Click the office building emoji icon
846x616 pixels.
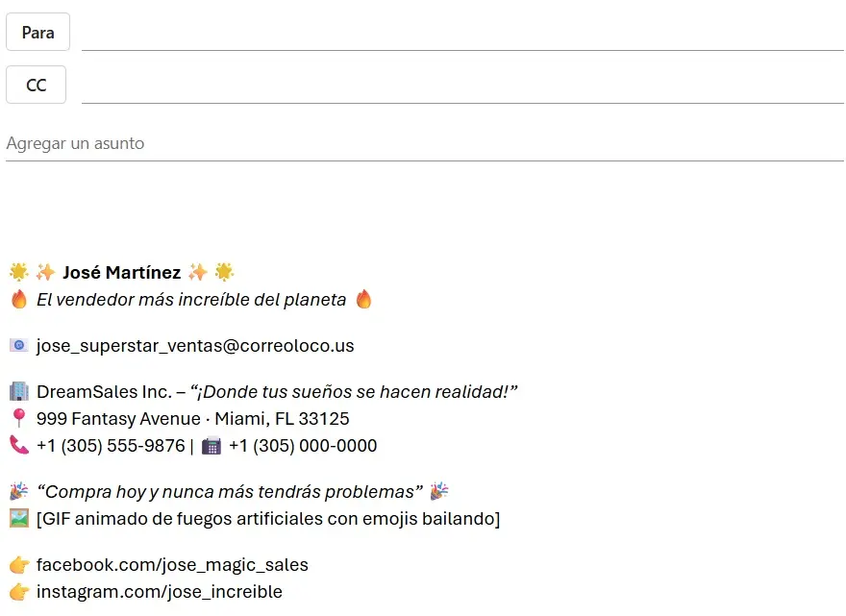[18, 391]
